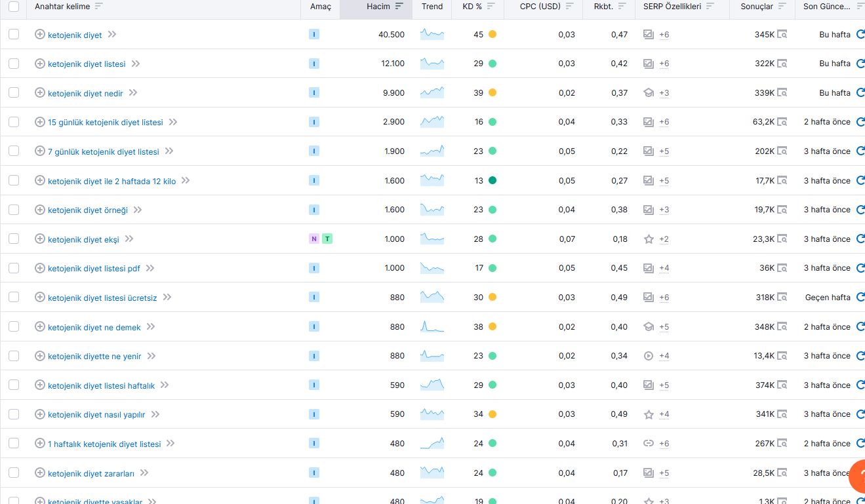The width and height of the screenshot is (865, 504).
Task: Check the box for 7 günlük ketojenik diyet listesi
Action: click(14, 151)
